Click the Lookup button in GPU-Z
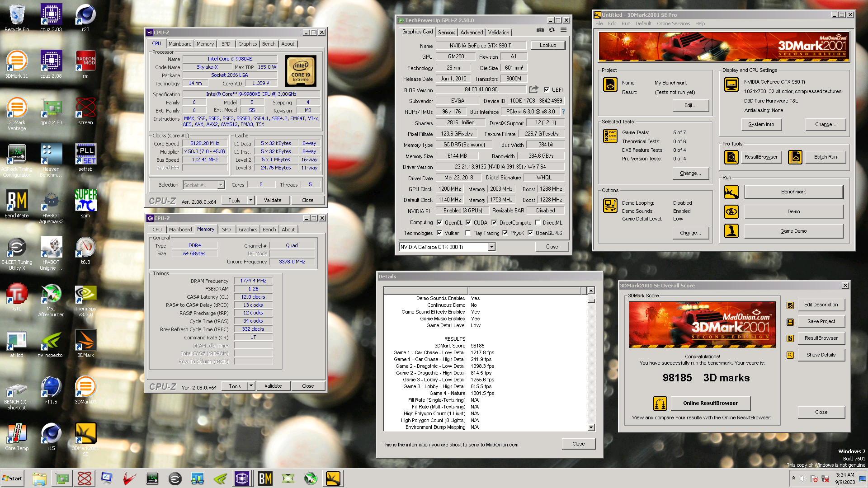This screenshot has height=488, width=868. (x=548, y=45)
